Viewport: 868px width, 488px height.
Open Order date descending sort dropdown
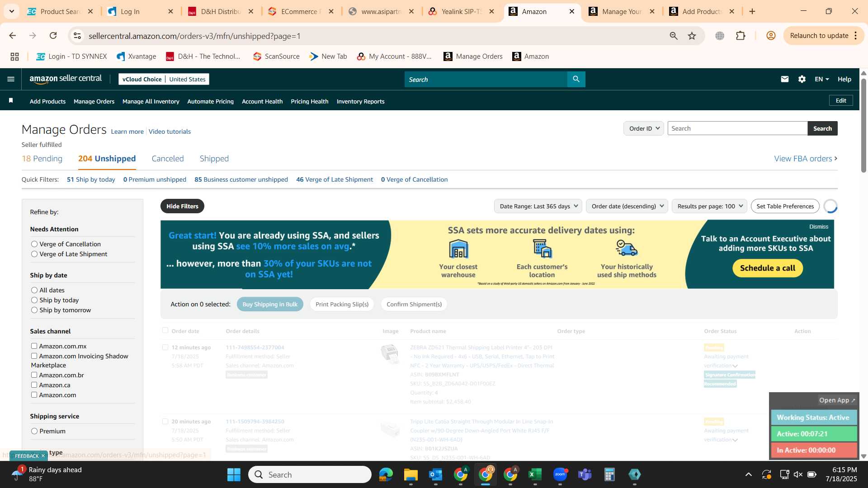[627, 206]
